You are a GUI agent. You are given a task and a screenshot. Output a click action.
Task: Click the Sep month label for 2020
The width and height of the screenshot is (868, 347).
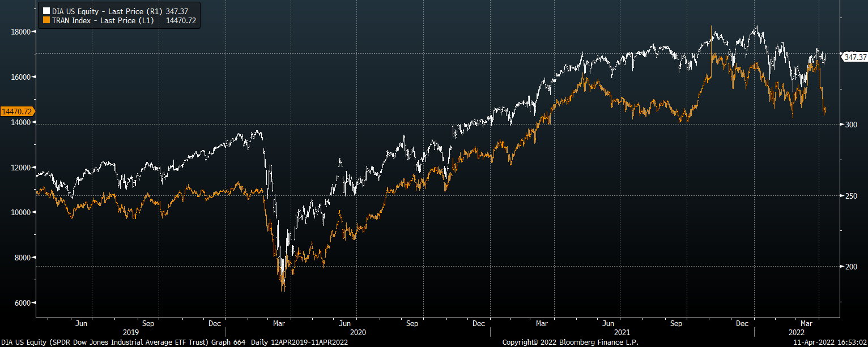412,323
